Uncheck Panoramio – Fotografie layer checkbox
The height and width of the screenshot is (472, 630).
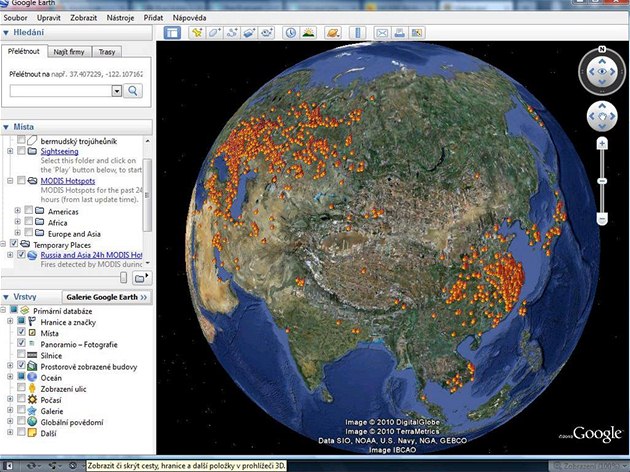21,343
